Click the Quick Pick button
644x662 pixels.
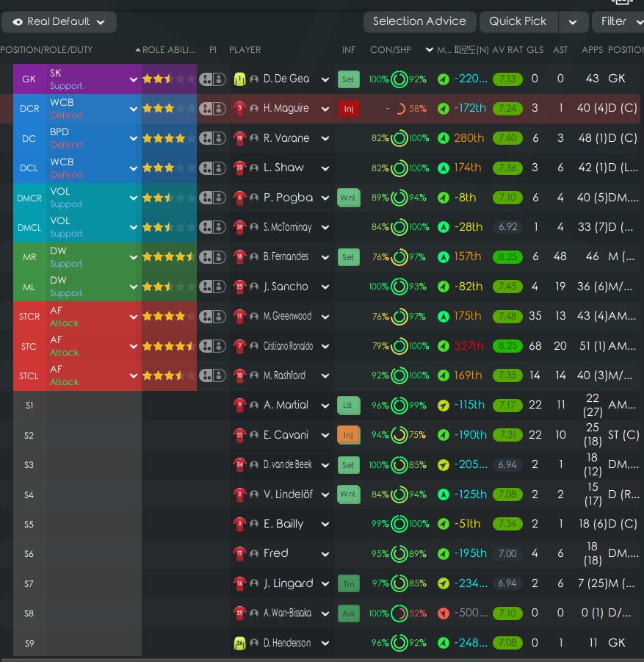518,21
